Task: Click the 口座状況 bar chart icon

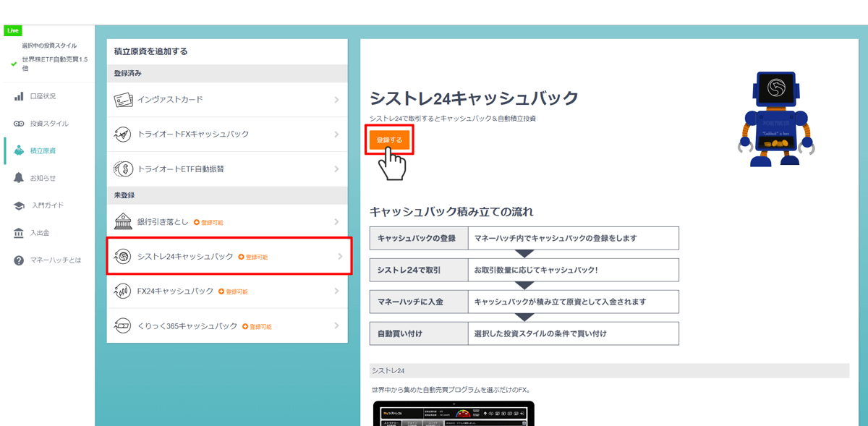Action: tap(19, 96)
